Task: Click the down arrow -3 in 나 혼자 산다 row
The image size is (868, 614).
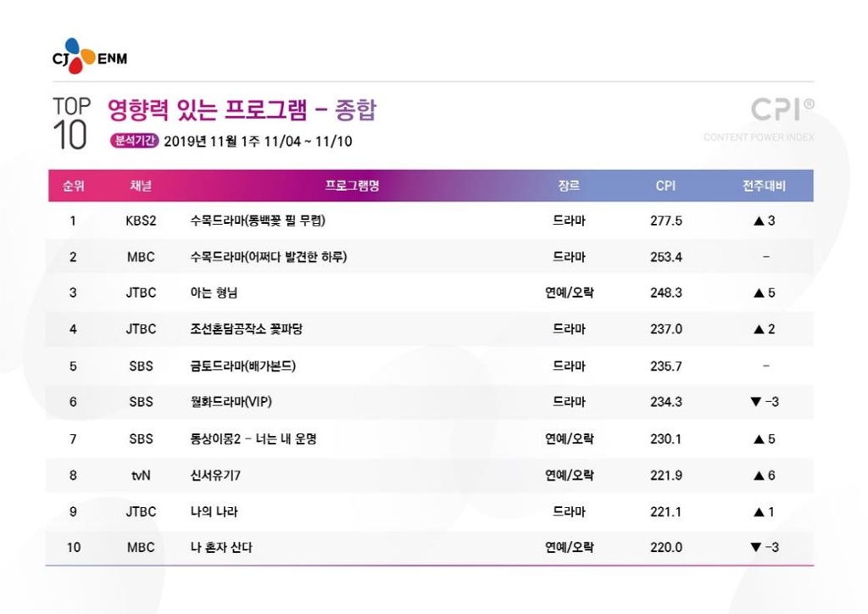Action: (x=765, y=548)
